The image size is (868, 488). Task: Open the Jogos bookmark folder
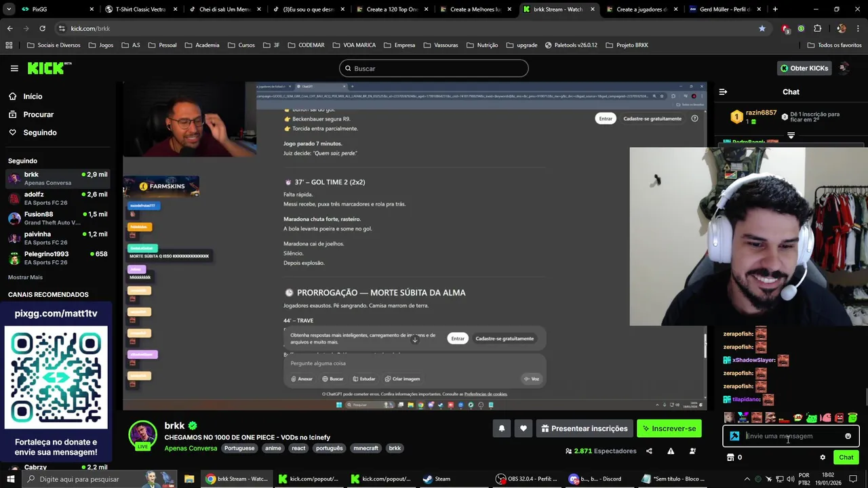(x=100, y=45)
